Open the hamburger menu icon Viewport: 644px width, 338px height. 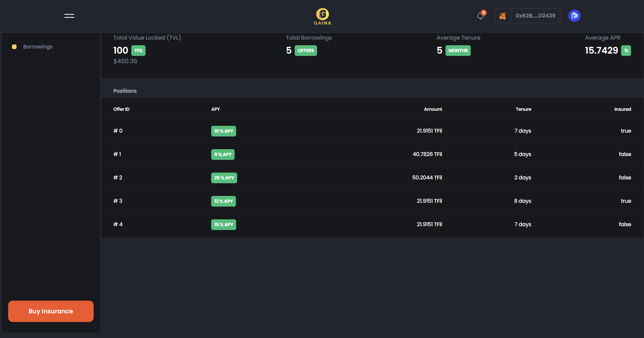(69, 16)
